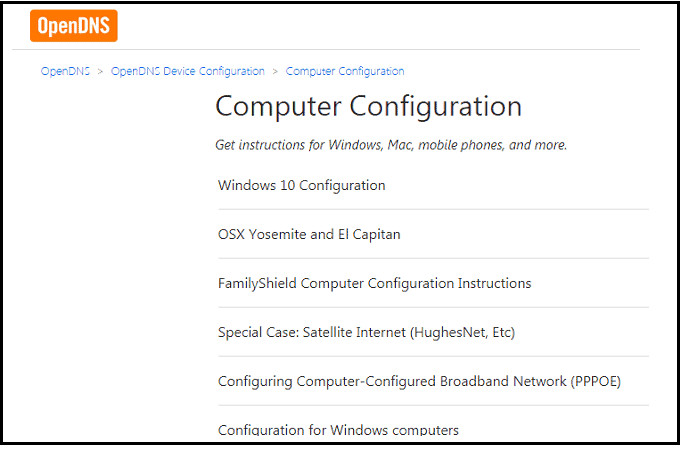The image size is (682, 449).
Task: Click the divider under the PPPOE entry
Action: coord(433,405)
